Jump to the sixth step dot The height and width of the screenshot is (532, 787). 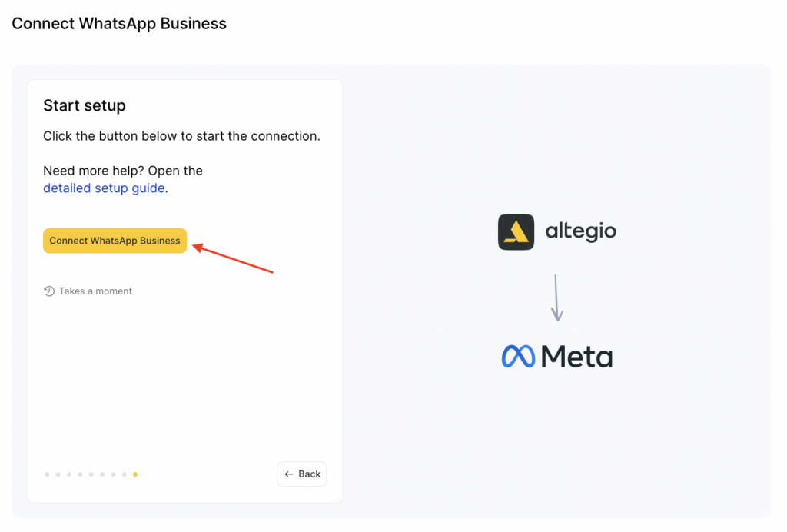pyautogui.click(x=102, y=474)
